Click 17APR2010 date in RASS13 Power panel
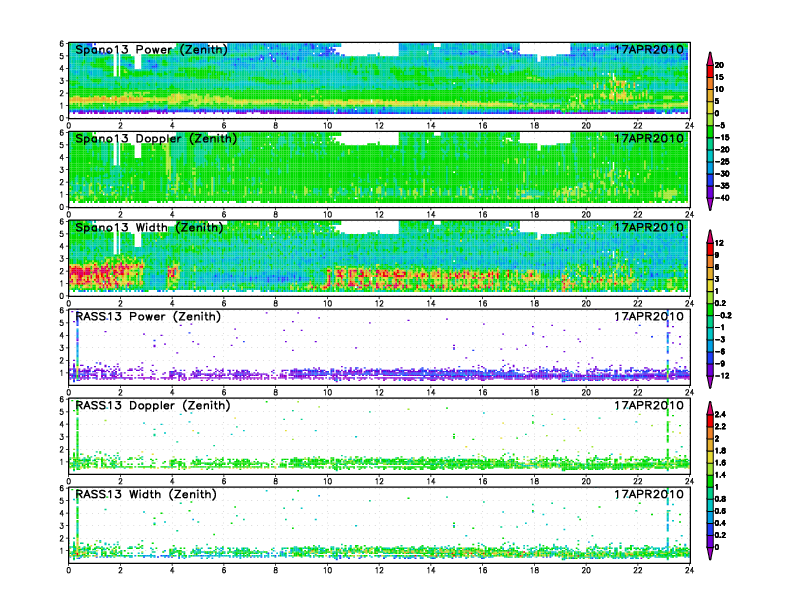 click(x=649, y=316)
